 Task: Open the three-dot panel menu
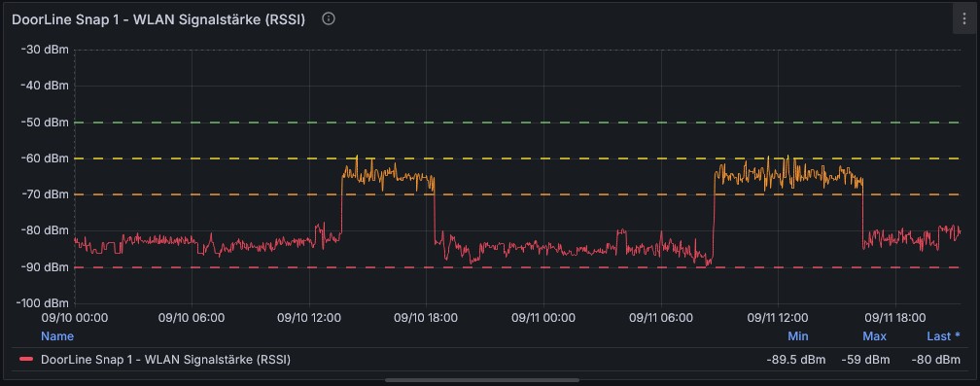point(963,19)
